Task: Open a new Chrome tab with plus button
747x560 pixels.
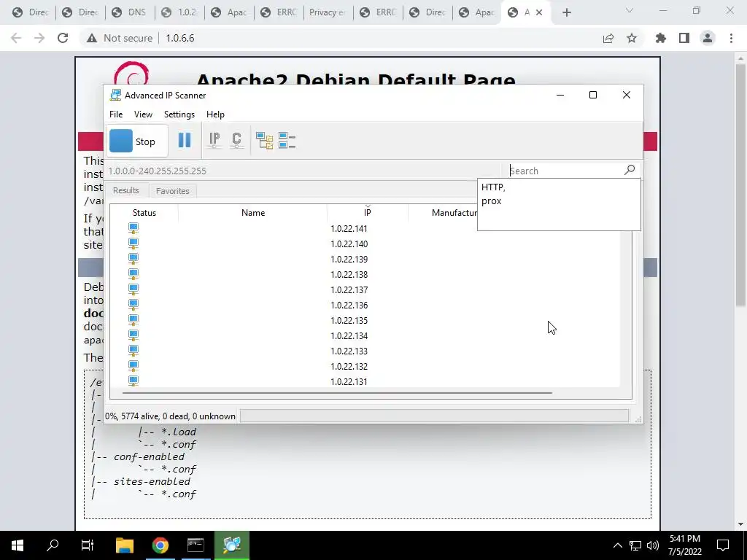Action: click(x=566, y=13)
